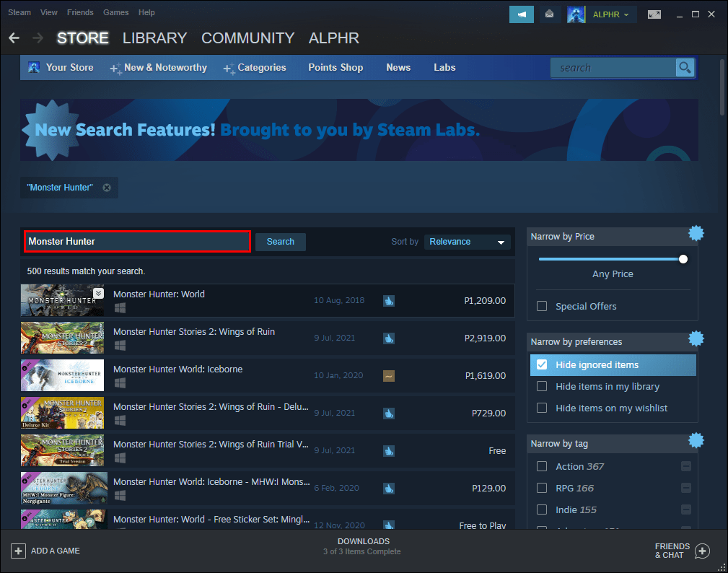Click the back navigation arrow
728x573 pixels.
[14, 38]
